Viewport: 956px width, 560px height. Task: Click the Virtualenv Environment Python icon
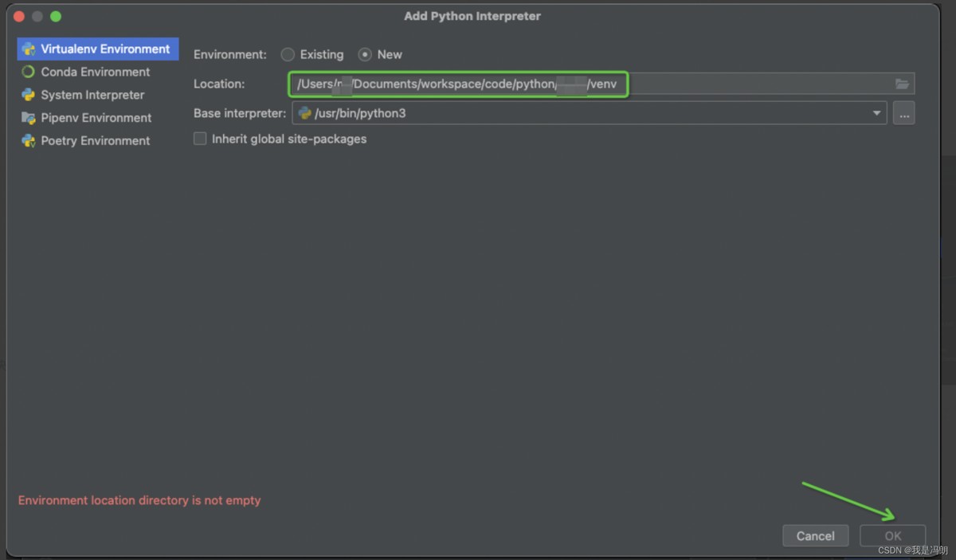(29, 49)
